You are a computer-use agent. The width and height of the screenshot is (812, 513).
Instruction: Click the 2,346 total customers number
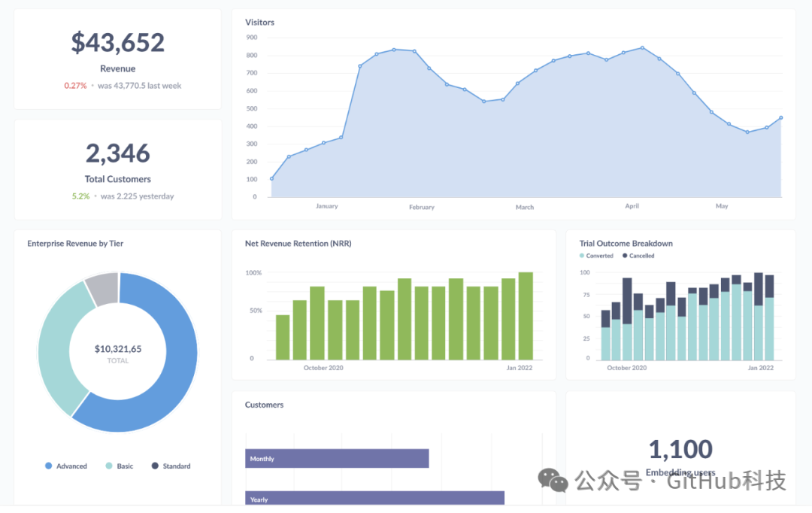pyautogui.click(x=117, y=153)
